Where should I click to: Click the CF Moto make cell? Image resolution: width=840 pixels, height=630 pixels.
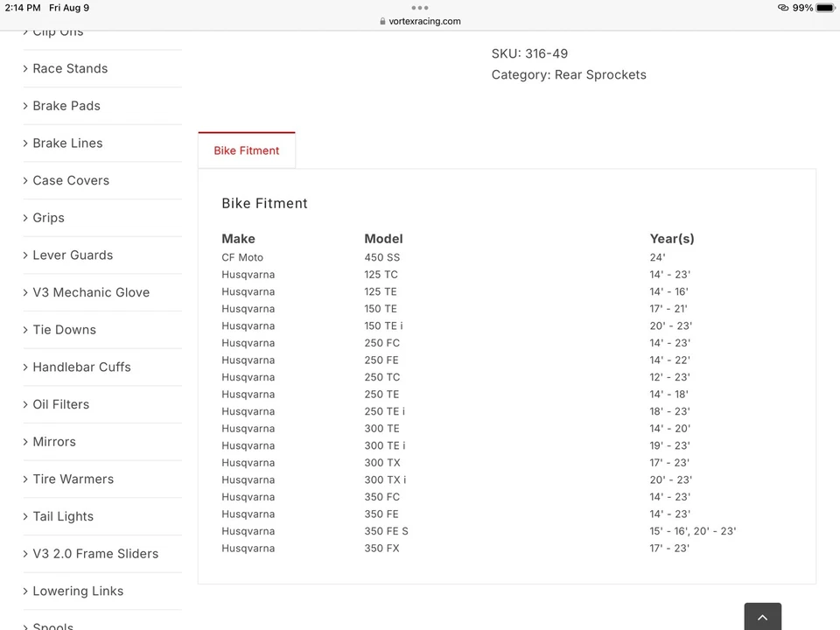point(242,257)
